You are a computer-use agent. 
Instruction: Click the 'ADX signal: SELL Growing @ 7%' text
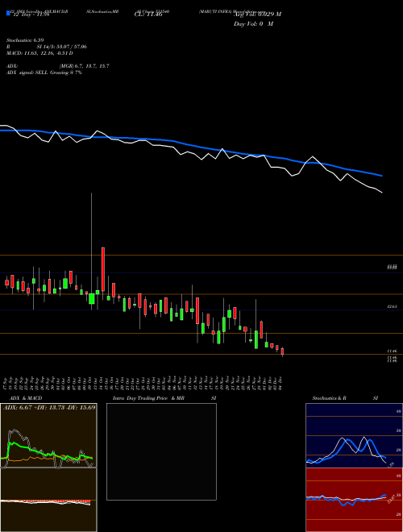click(44, 73)
